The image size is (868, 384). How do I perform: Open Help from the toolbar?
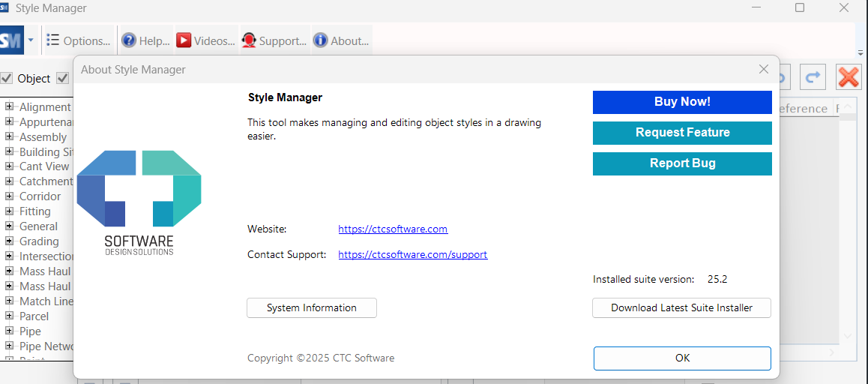pyautogui.click(x=145, y=40)
